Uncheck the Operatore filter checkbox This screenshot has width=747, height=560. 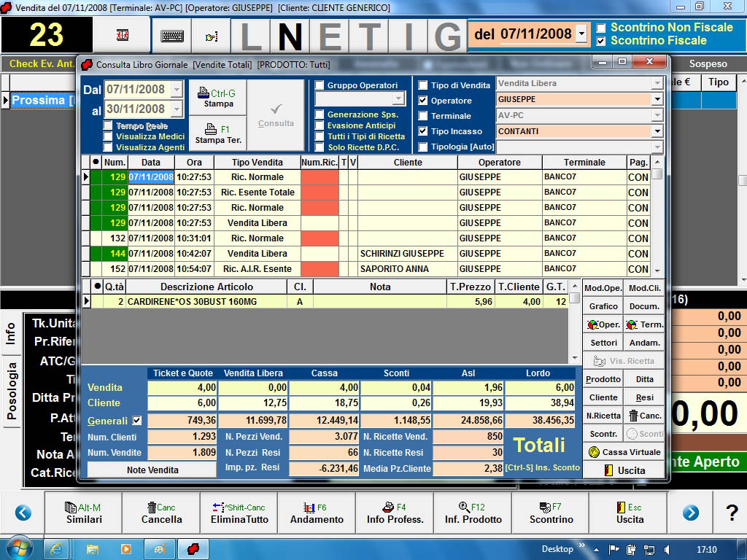[422, 101]
